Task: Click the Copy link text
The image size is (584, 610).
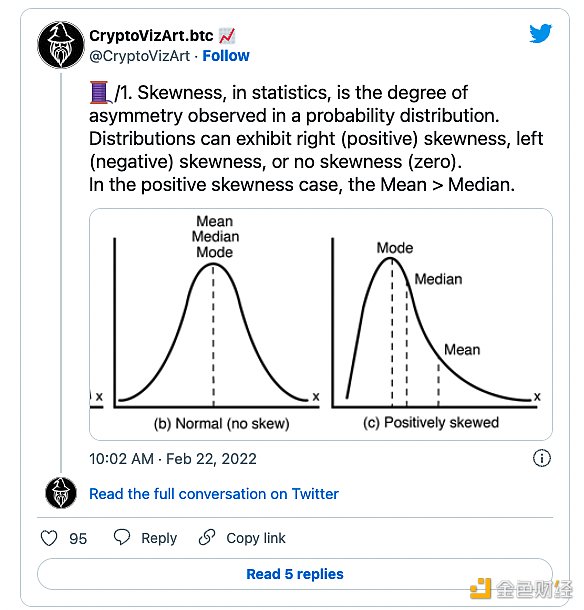Action: pos(256,538)
